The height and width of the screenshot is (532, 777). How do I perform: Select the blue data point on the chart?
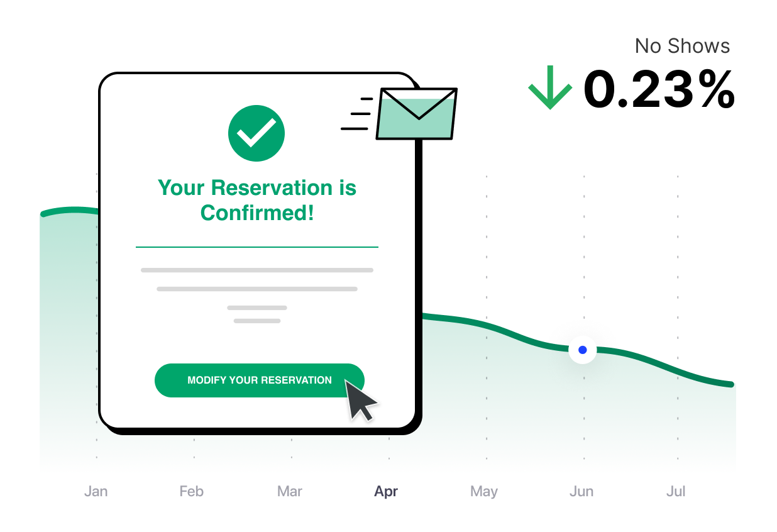(582, 350)
